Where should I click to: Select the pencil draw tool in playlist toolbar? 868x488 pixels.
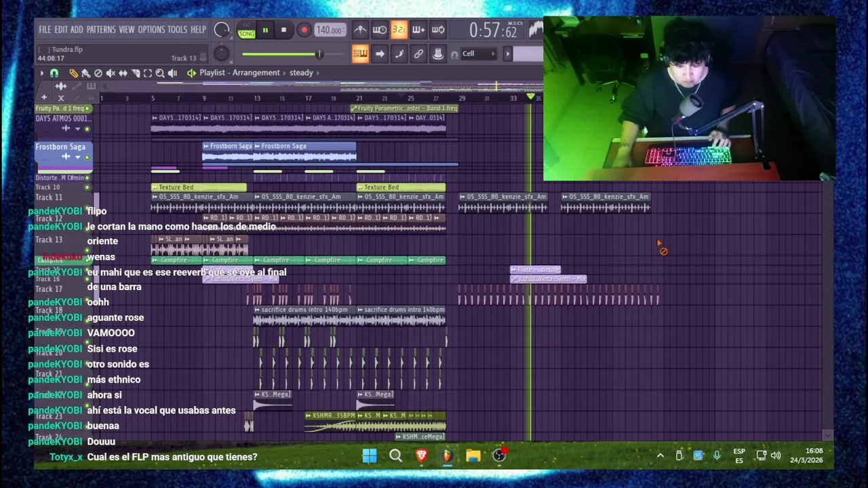click(x=73, y=73)
